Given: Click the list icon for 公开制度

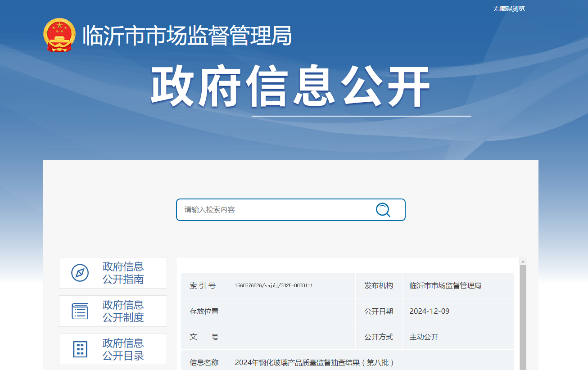Looking at the screenshot, I should point(80,311).
